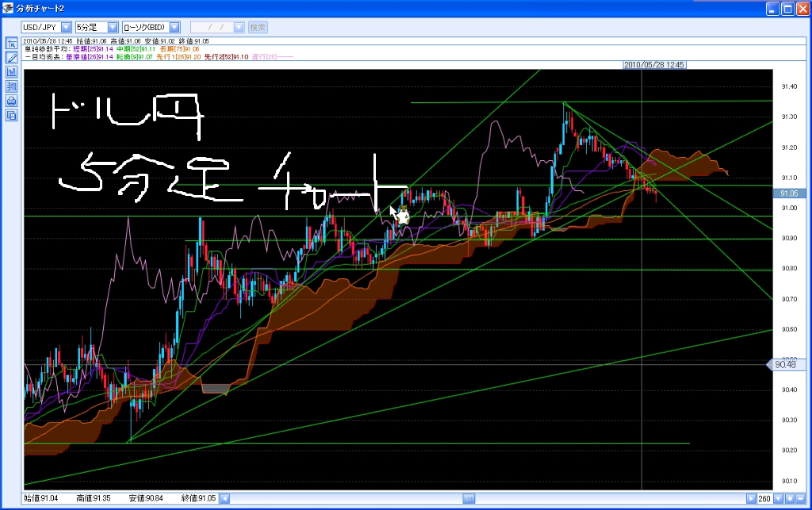Image resolution: width=812 pixels, height=510 pixels.
Task: Click the 先行2[52]91.10 Ichimoku label
Action: coord(226,56)
